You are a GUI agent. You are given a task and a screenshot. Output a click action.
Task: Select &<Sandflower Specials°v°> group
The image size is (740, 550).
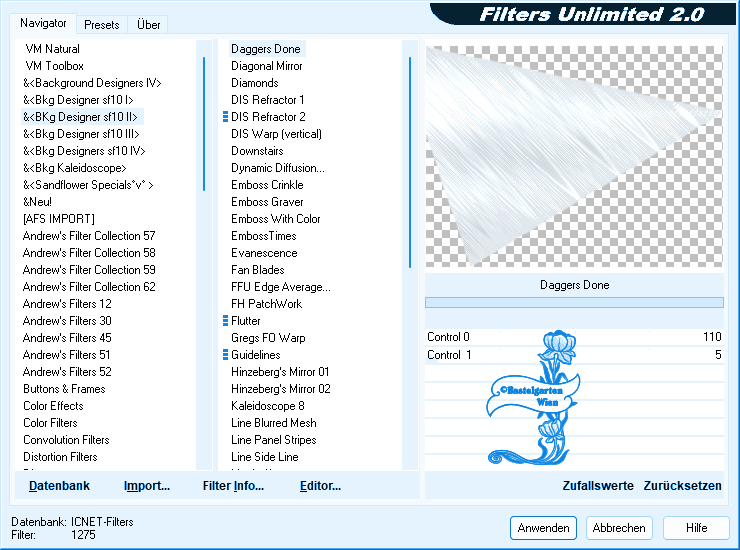point(88,185)
